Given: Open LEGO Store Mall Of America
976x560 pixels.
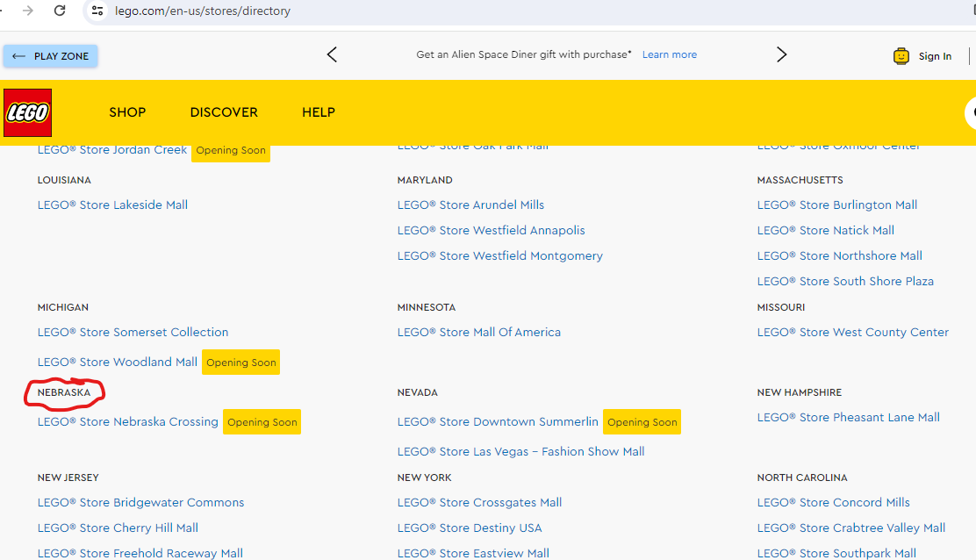Looking at the screenshot, I should tap(478, 333).
